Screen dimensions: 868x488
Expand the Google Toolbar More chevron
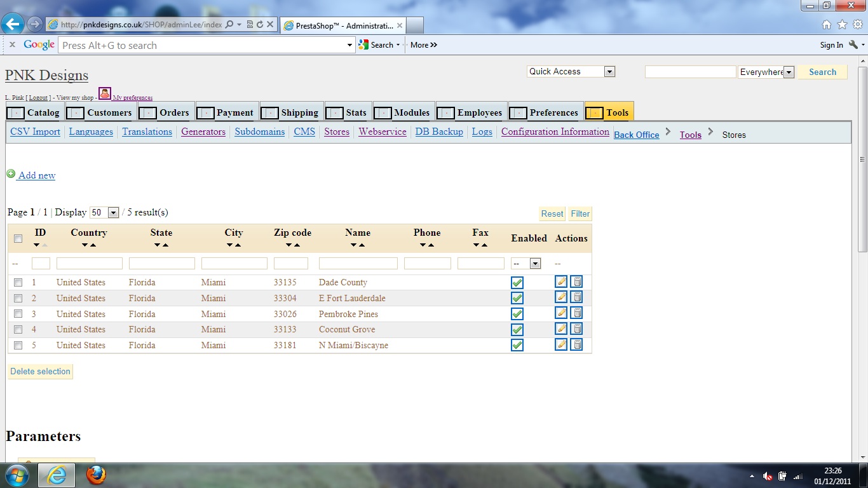pyautogui.click(x=424, y=45)
